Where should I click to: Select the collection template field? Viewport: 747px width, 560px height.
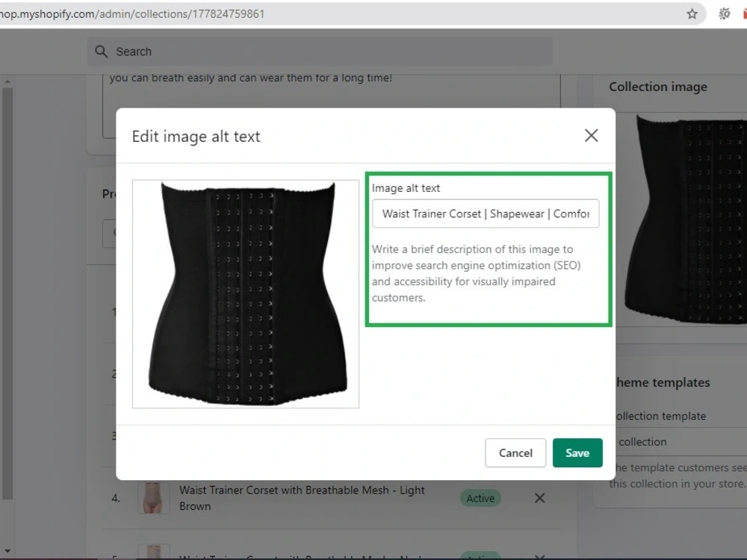point(681,441)
